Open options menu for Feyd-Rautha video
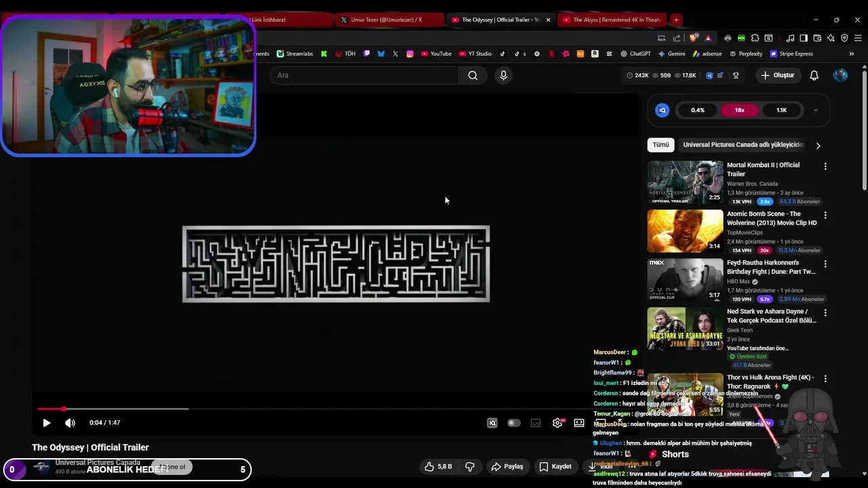Viewport: 868px width, 488px height. pos(825,264)
